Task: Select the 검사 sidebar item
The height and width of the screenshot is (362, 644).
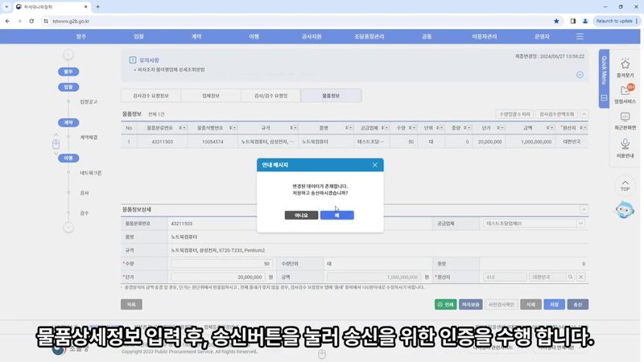Action: coord(85,193)
